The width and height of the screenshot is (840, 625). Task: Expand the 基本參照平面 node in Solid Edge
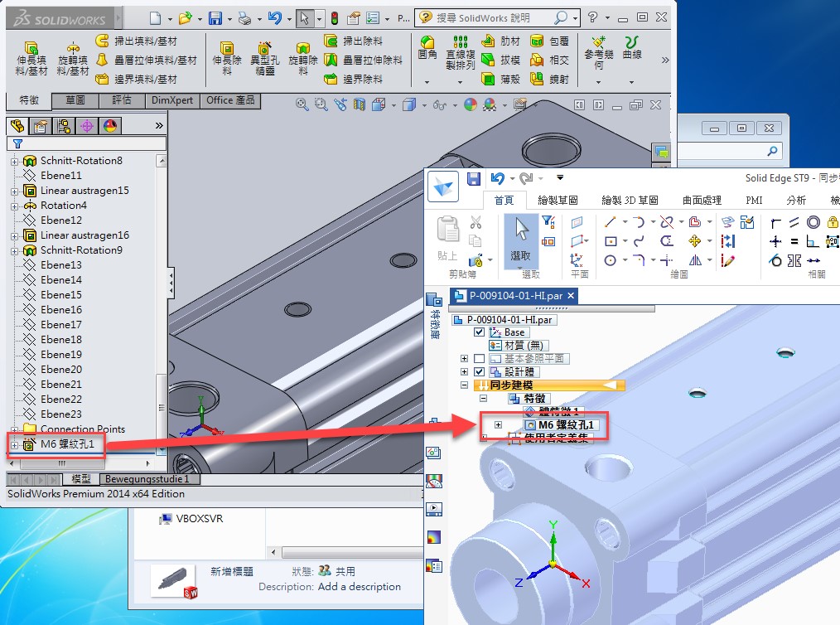pyautogui.click(x=465, y=359)
